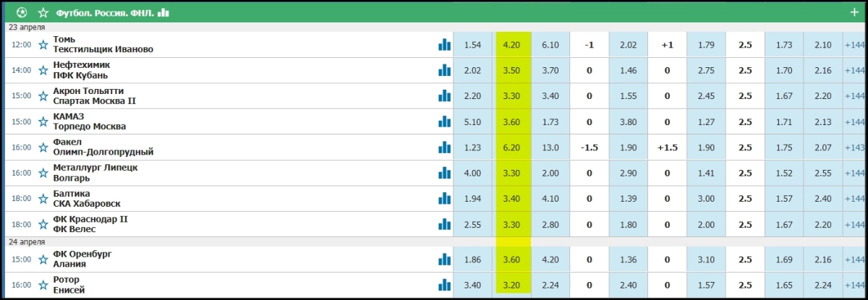Image resolution: width=868 pixels, height=300 pixels.
Task: Open statistics for Ротор vs Енисей
Action: click(444, 285)
